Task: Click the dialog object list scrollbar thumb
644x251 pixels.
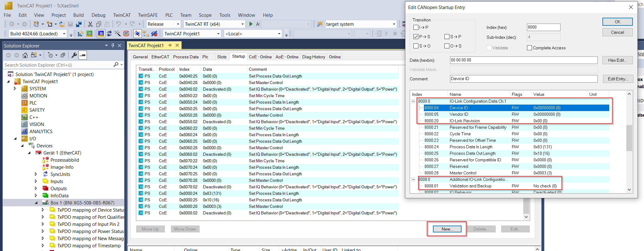Action: tap(629, 138)
